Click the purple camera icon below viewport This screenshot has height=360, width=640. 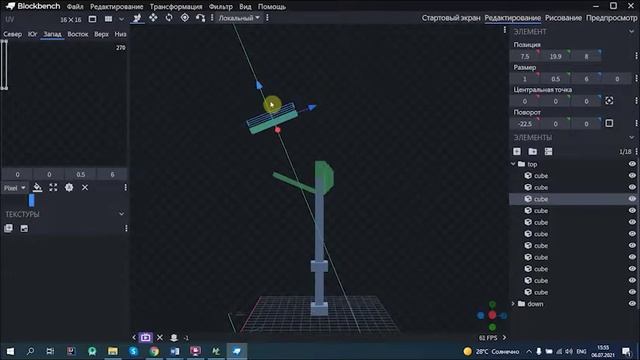(x=145, y=338)
